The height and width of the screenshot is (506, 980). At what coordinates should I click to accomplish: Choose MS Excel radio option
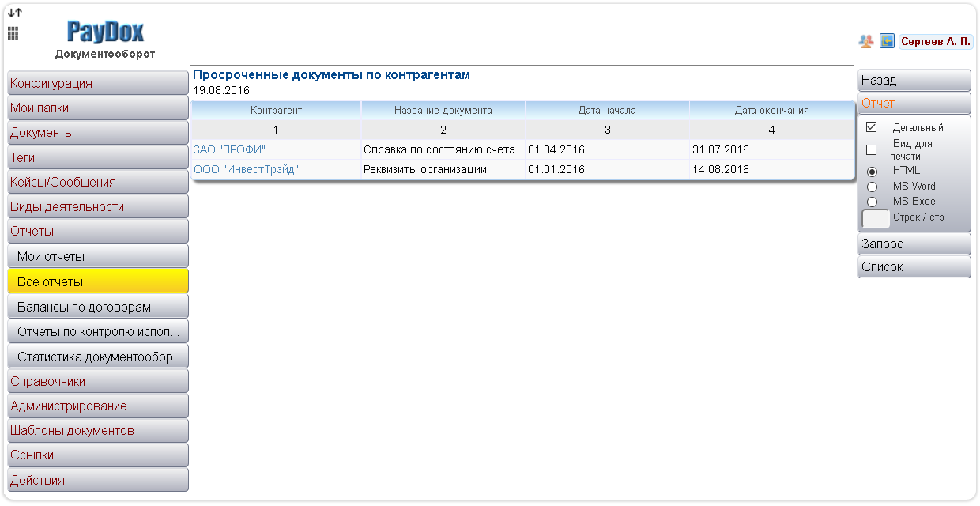(872, 202)
